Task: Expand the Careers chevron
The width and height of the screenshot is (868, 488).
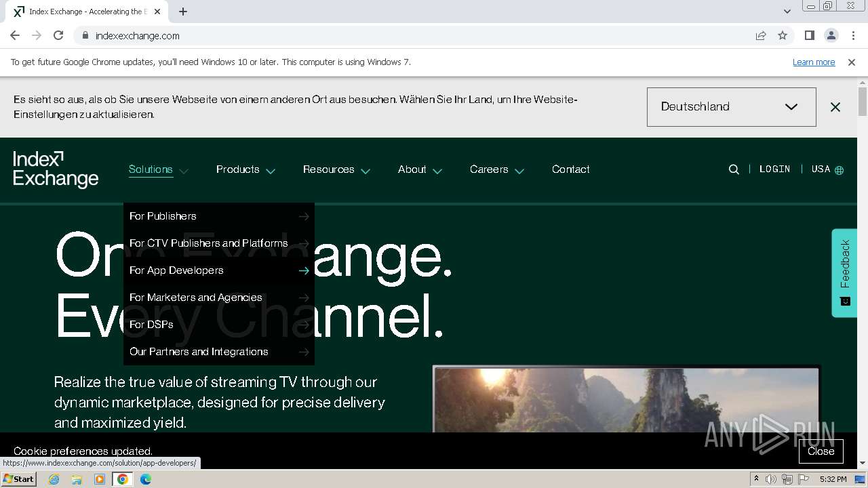Action: point(519,171)
